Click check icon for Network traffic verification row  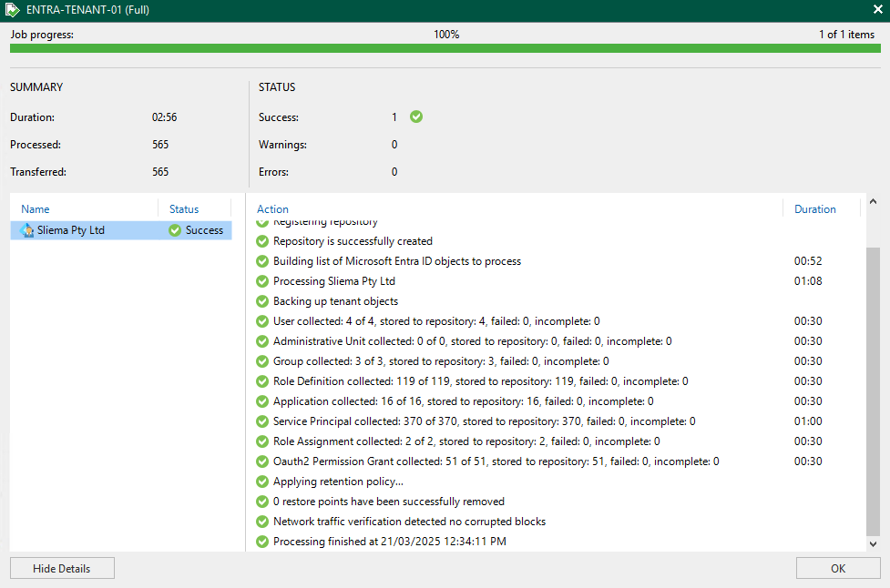point(261,522)
